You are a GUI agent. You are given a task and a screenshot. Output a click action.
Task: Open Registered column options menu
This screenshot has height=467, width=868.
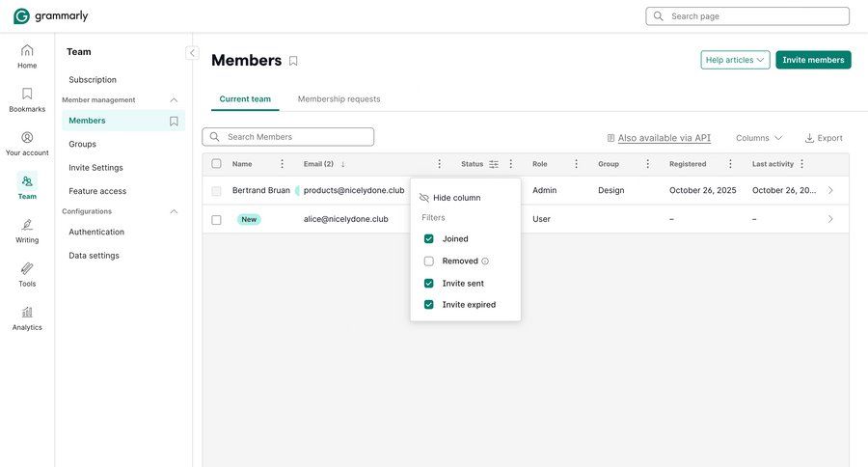[x=730, y=164]
